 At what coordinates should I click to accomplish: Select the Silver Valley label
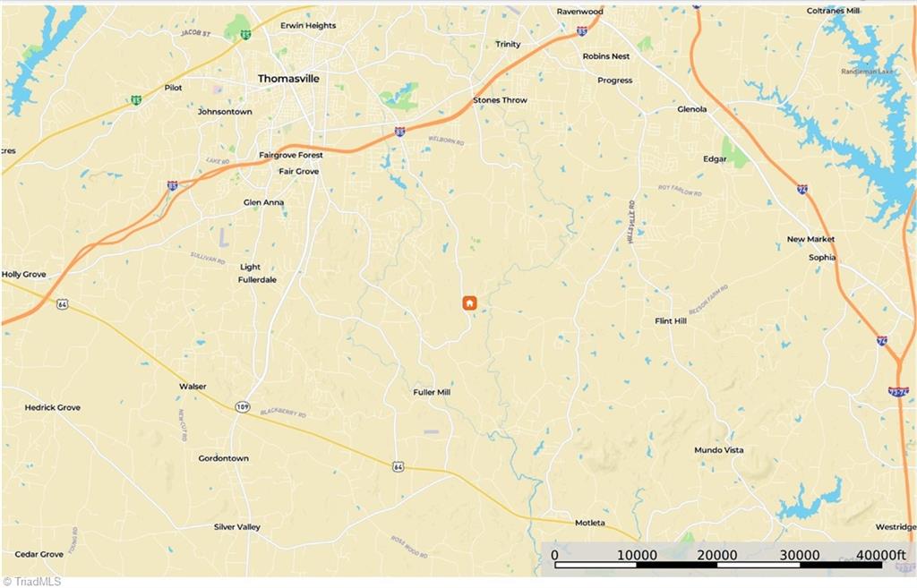(x=236, y=526)
